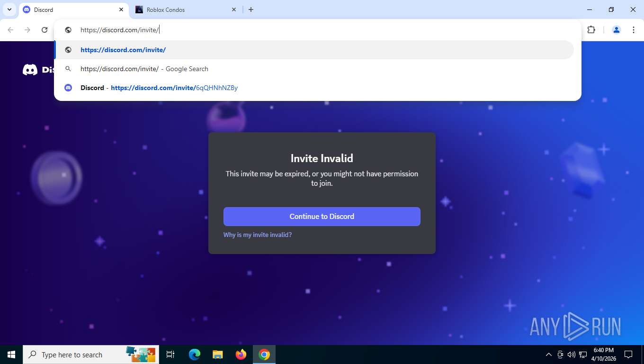The image size is (644, 364).
Task: Open the tab search dropdown arrow
Action: pyautogui.click(x=9, y=9)
